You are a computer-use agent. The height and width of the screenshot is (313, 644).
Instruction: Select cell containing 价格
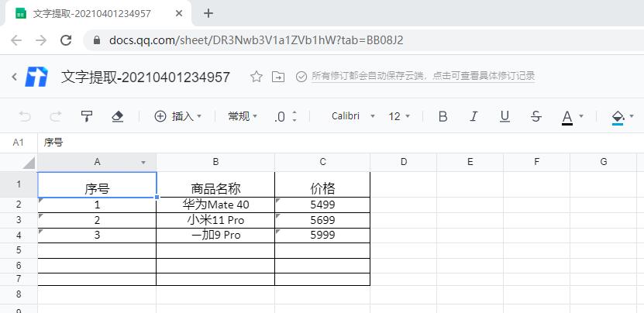(x=322, y=185)
